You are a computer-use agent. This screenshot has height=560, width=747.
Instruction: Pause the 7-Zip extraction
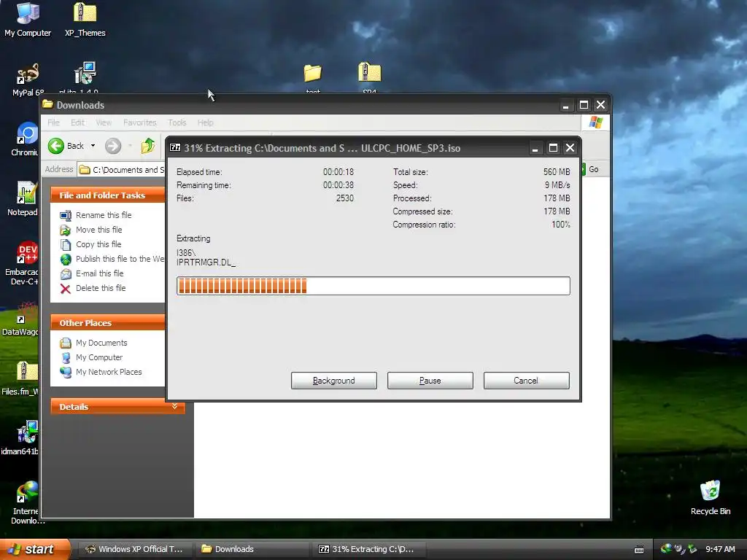click(430, 381)
